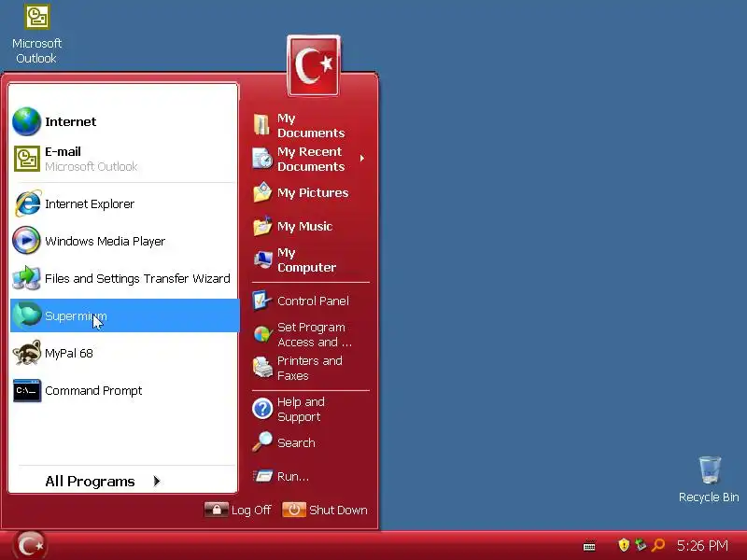
Task: Click the orange magnifier tray icon
Action: tap(658, 544)
